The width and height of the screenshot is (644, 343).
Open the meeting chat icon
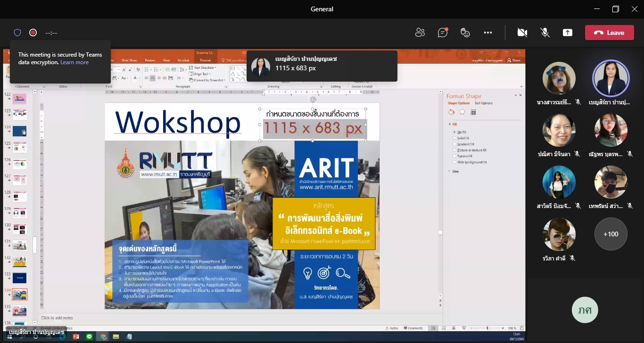pyautogui.click(x=443, y=33)
